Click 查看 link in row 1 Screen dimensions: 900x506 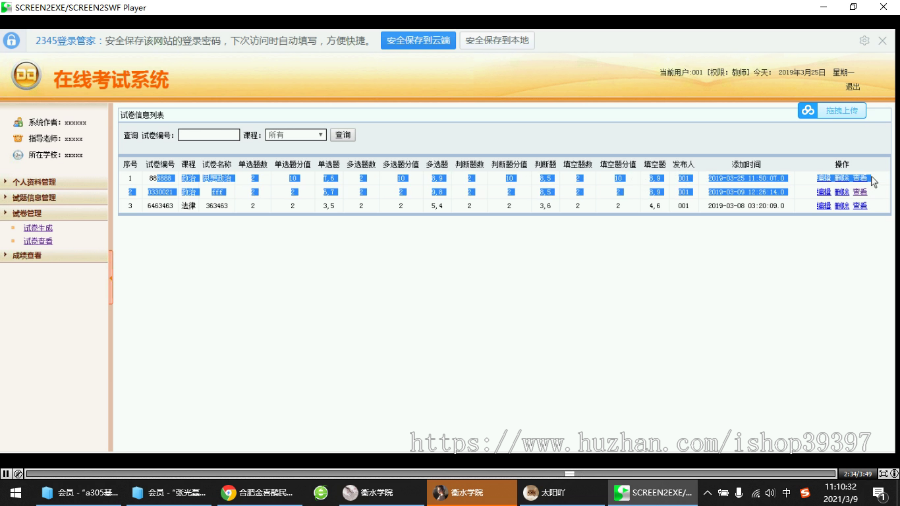860,178
